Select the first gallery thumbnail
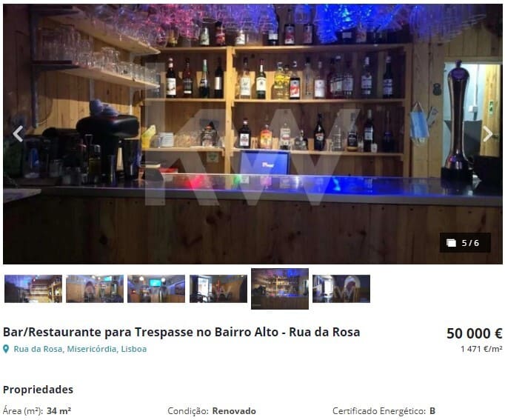Screen dimensions: 505x420 pyautogui.click(x=33, y=289)
